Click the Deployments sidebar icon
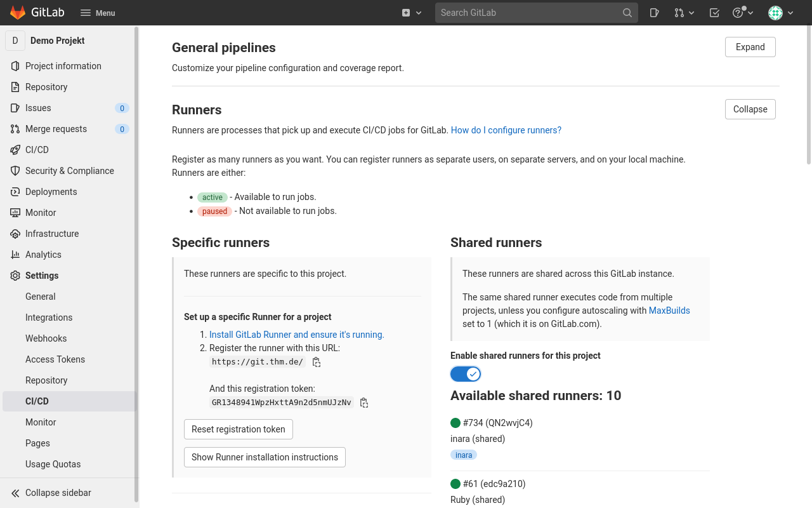Screen dimensions: 812x508 point(15,192)
